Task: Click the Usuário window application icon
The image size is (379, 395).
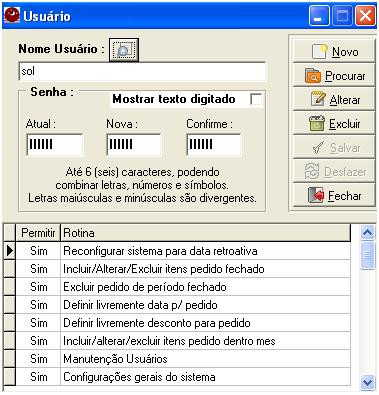Action: click(x=12, y=15)
